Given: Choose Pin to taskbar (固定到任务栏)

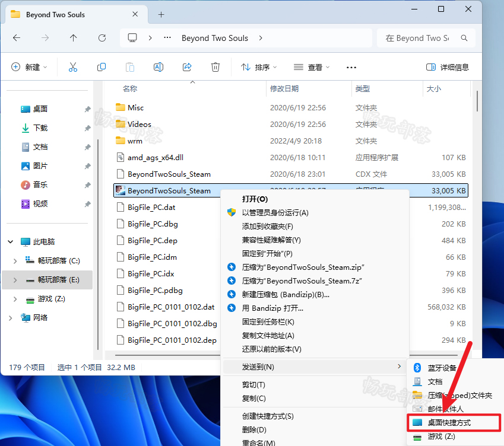Looking at the screenshot, I should click(x=315, y=321).
